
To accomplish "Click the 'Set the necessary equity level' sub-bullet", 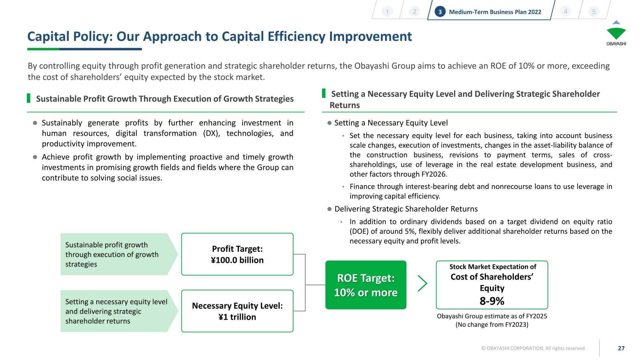I will click(x=481, y=155).
